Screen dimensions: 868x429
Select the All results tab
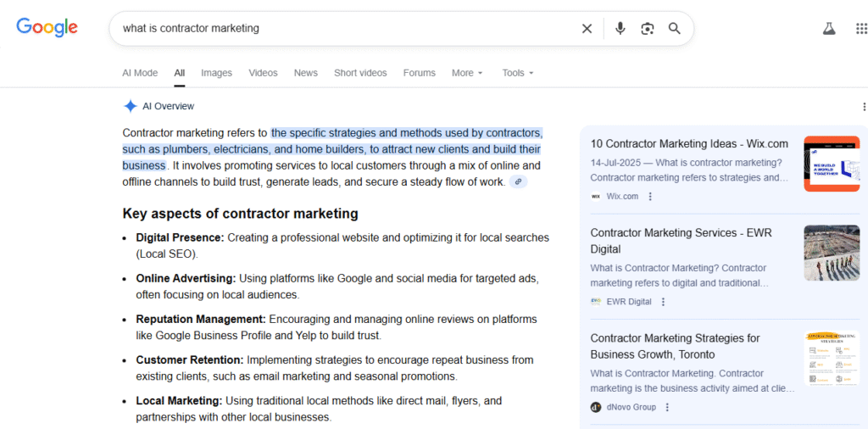180,73
